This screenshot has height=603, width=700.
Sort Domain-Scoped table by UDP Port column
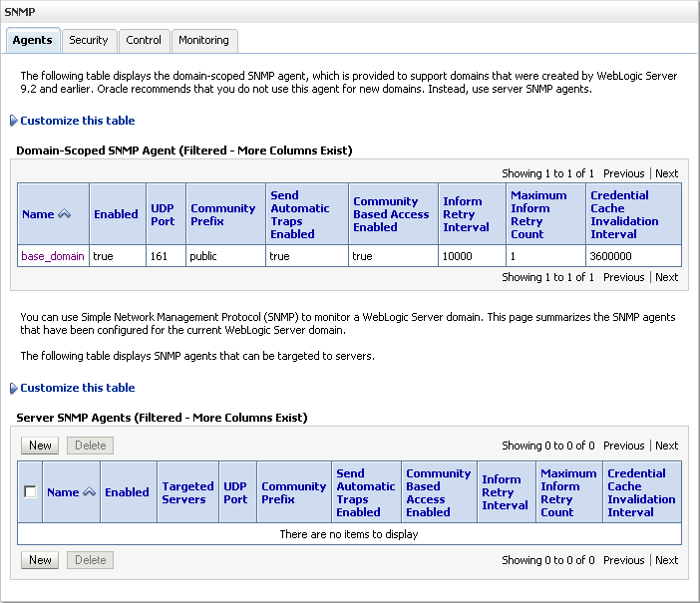(x=162, y=214)
